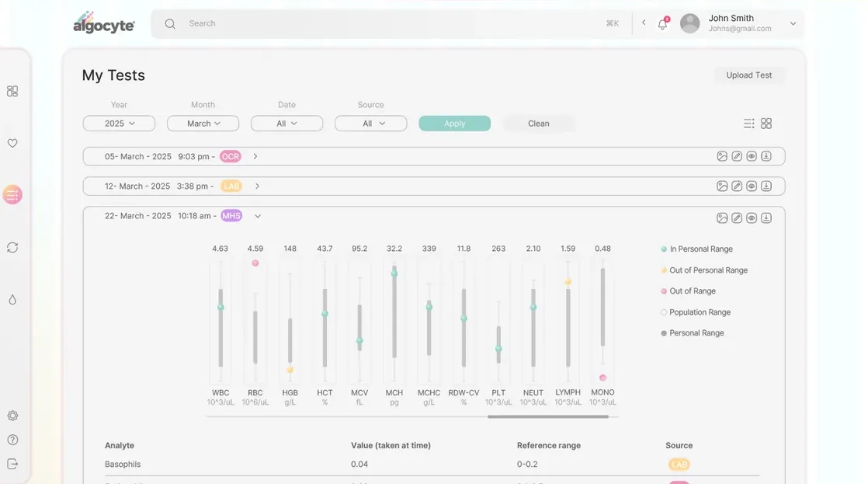Open the dashboard grid icon in sidebar
The height and width of the screenshot is (484, 868).
point(12,92)
